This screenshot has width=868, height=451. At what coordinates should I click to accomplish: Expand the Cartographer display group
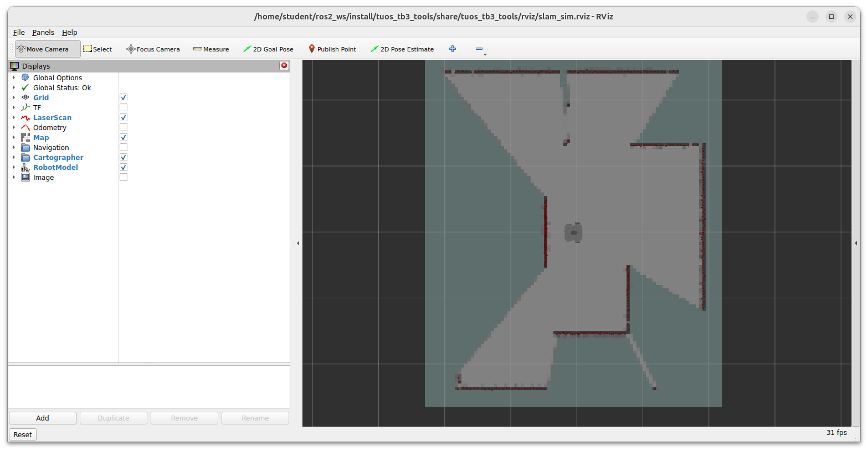[14, 158]
